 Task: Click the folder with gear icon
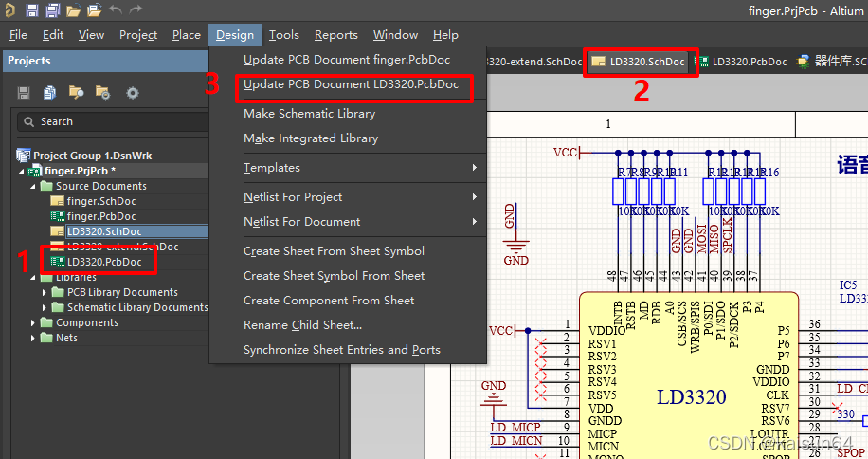102,93
